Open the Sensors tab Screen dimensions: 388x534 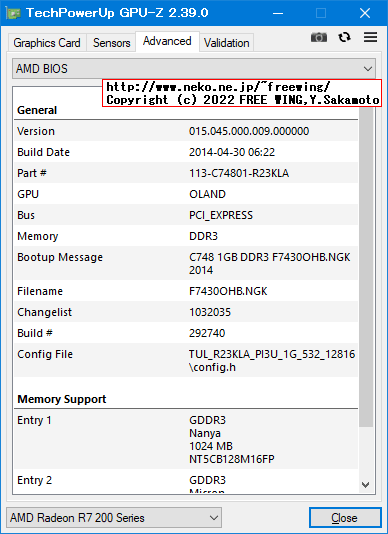(x=111, y=43)
